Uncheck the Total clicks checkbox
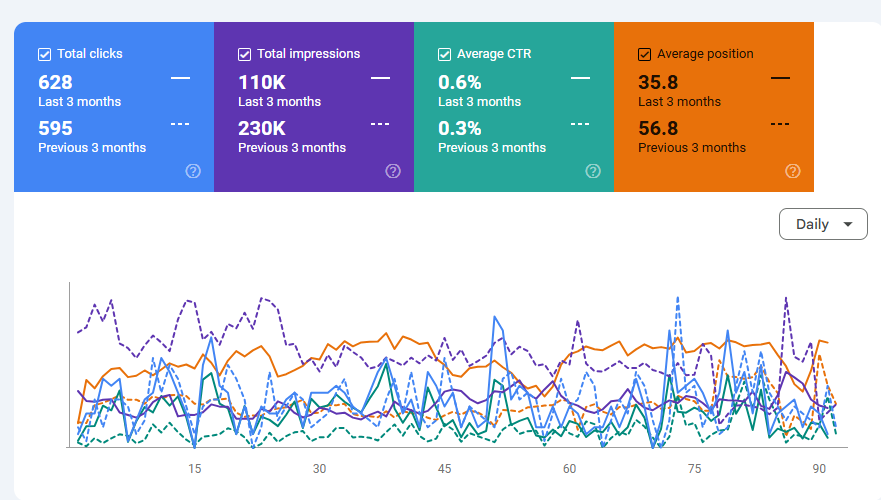 pos(45,54)
